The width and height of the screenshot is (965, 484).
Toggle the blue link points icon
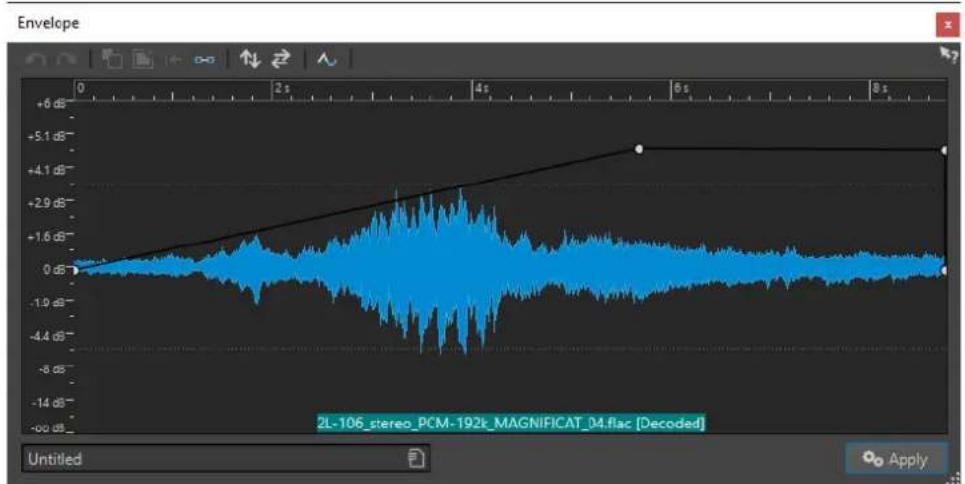205,60
